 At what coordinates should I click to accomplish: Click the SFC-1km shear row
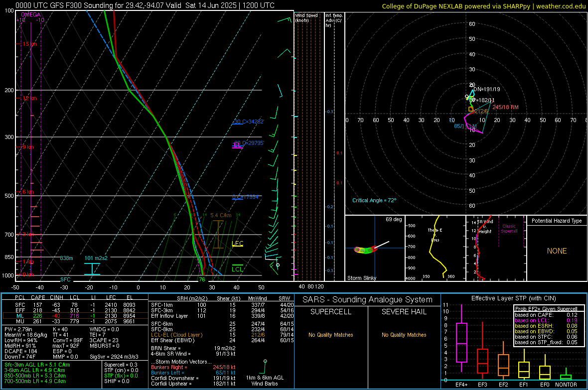click(x=222, y=305)
